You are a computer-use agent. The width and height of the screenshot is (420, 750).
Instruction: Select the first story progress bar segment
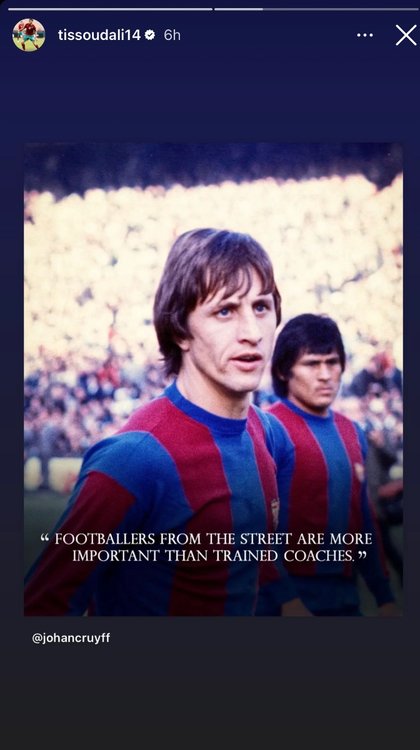[x=110, y=9]
